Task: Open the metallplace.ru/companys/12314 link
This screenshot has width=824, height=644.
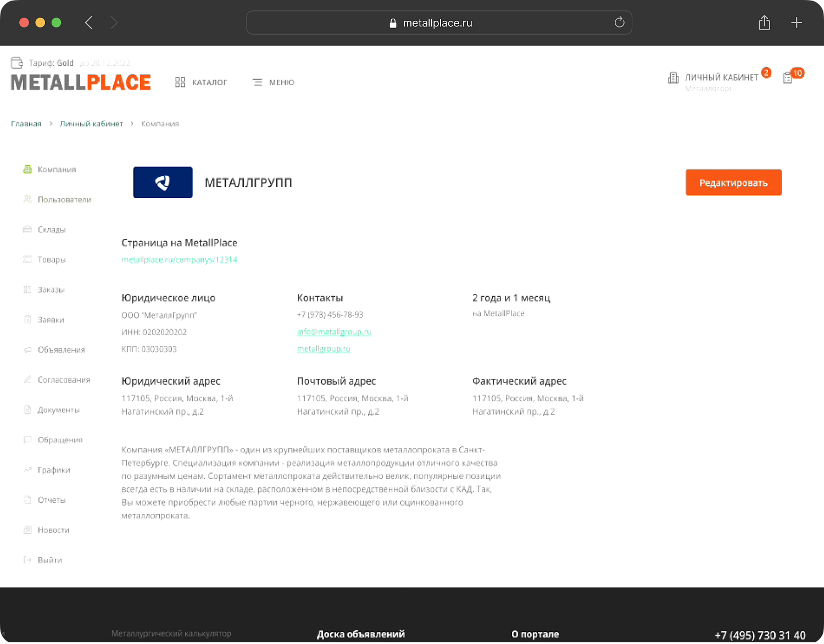Action: tap(179, 260)
